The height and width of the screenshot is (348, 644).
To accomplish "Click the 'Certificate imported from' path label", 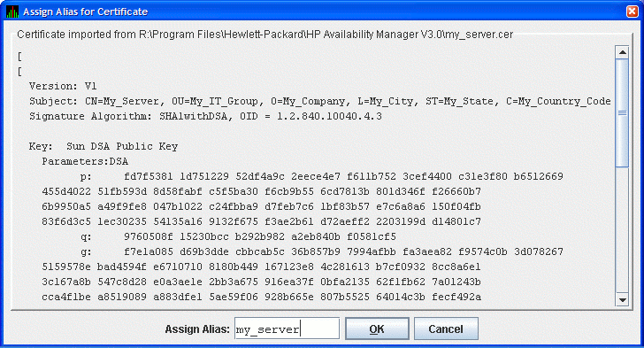I will click(x=264, y=35).
